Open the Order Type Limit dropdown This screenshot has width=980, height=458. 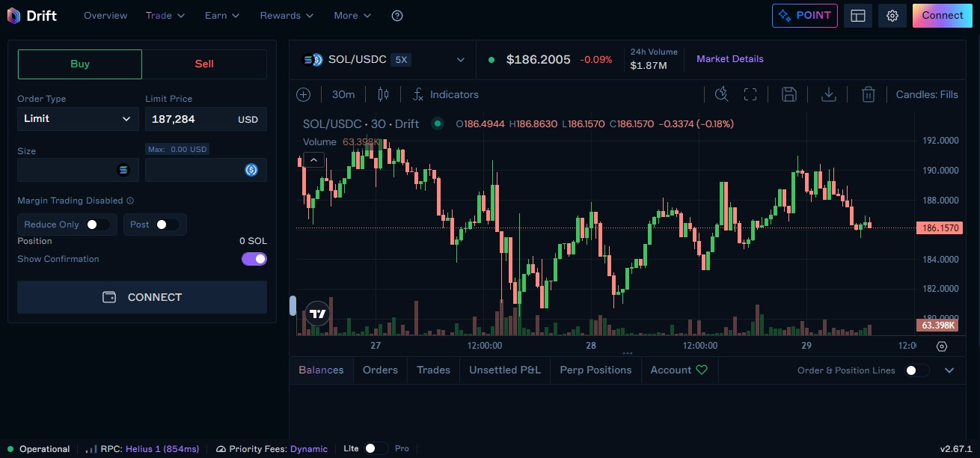[78, 119]
